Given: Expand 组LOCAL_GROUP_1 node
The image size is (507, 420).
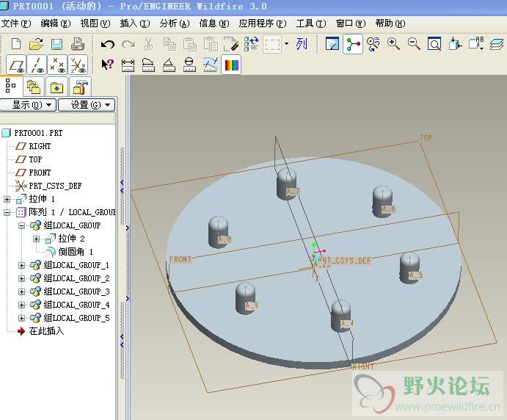Looking at the screenshot, I should coord(22,265).
